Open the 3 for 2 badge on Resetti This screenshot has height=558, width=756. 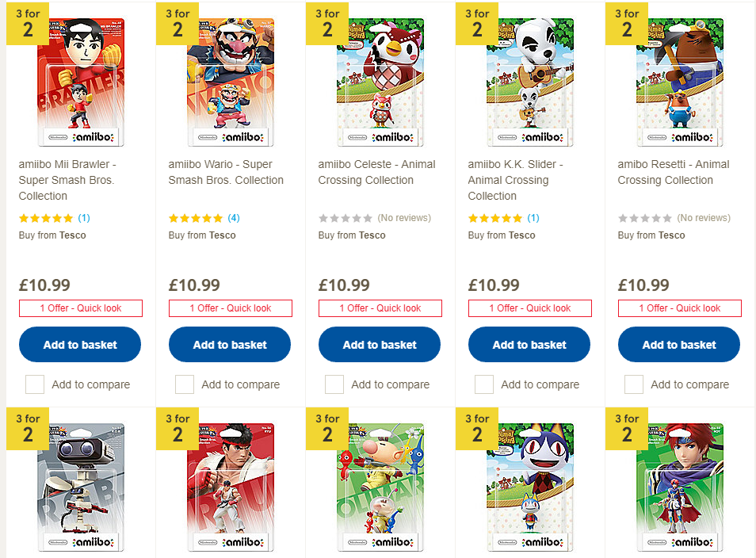pyautogui.click(x=627, y=24)
